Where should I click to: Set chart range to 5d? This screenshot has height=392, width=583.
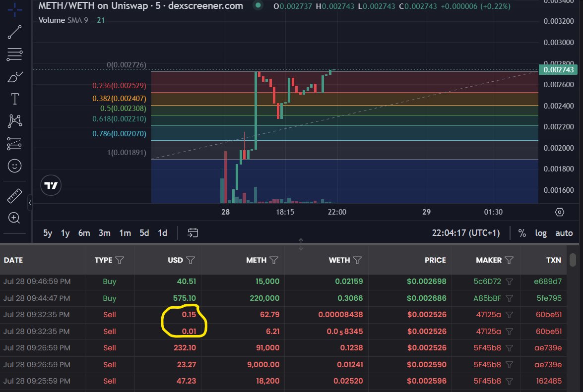point(144,233)
